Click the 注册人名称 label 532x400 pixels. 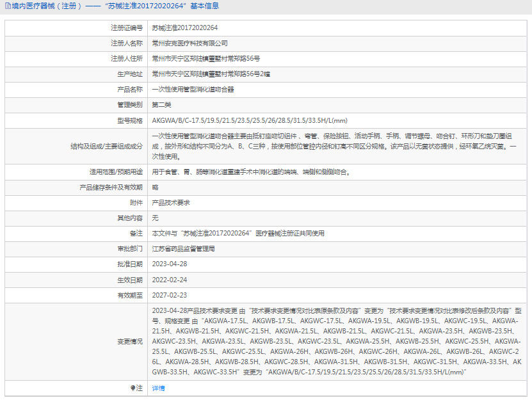127,43
